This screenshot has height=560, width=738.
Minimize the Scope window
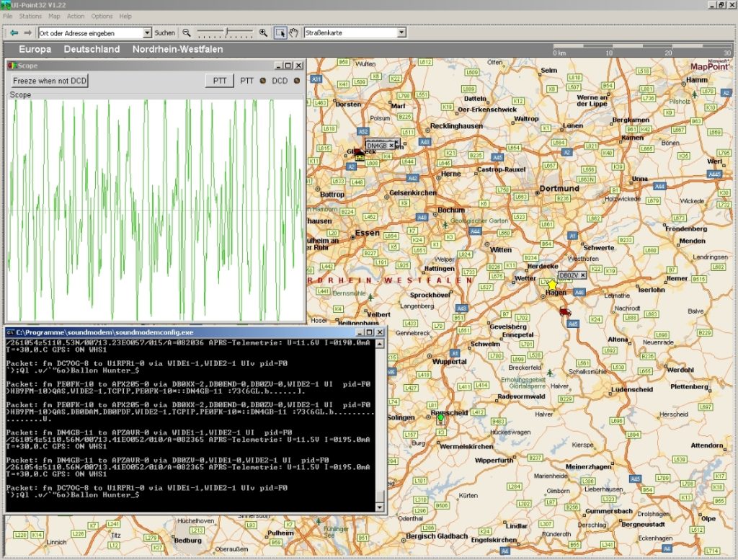pos(278,66)
